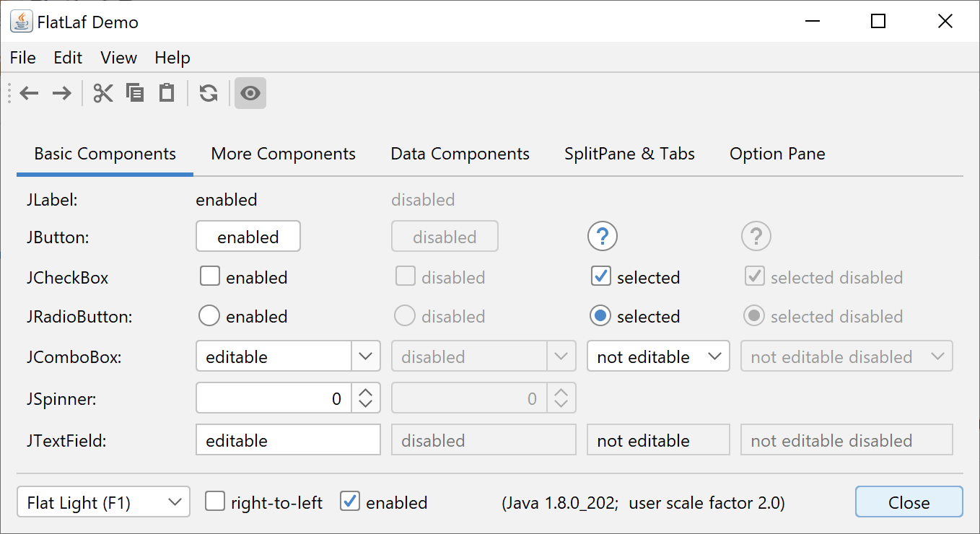Viewport: 980px width, 534px height.
Task: Select the Basic Components tab
Action: coord(105,154)
